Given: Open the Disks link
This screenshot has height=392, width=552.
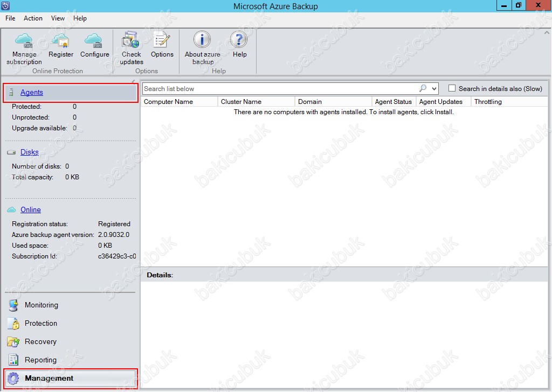Looking at the screenshot, I should tap(30, 152).
